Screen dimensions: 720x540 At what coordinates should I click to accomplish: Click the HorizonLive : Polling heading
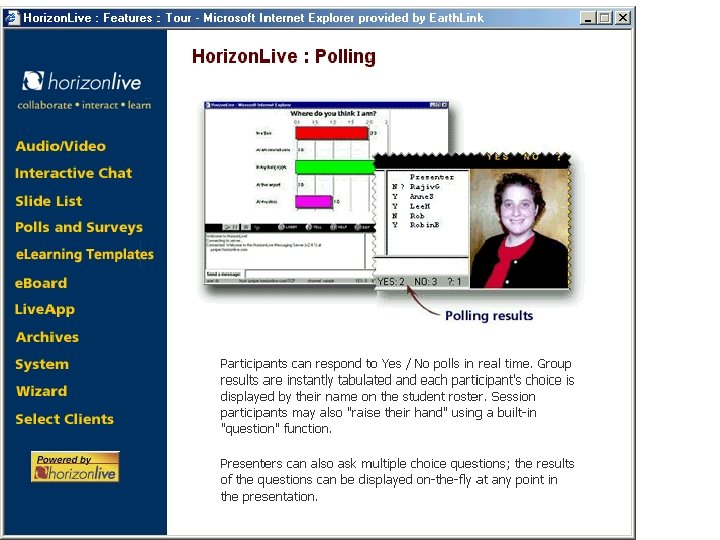(x=284, y=56)
